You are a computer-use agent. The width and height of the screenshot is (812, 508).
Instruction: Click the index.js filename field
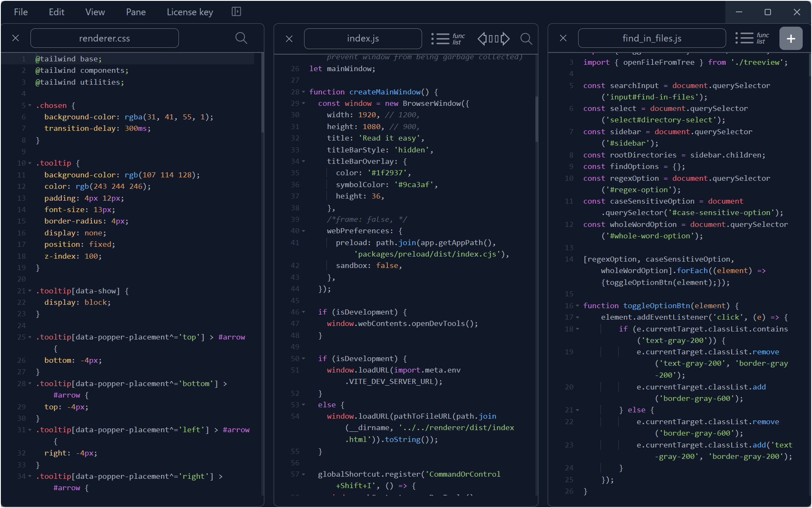point(362,39)
